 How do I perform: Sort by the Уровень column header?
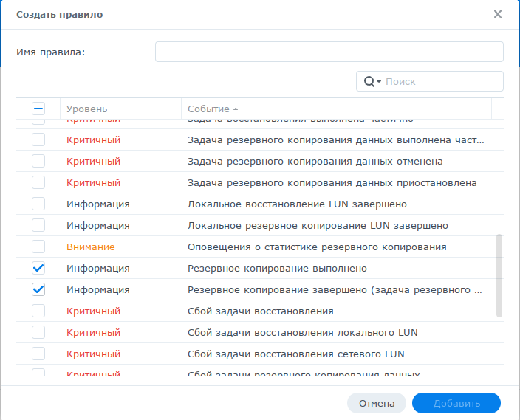click(x=87, y=109)
